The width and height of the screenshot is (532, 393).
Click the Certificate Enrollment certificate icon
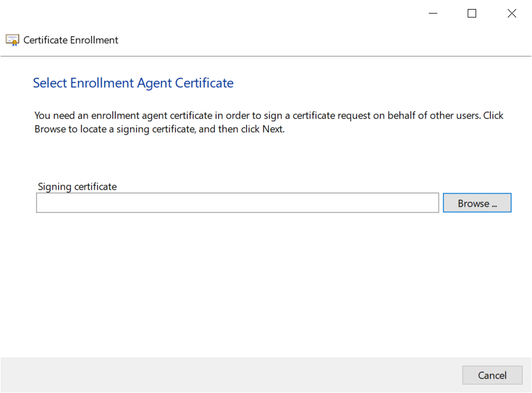(x=12, y=40)
